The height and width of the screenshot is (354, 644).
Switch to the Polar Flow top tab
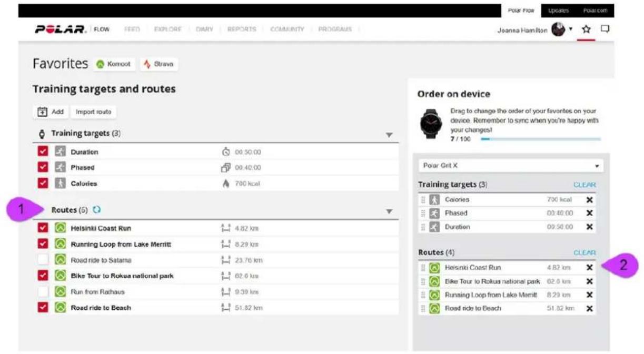[521, 11]
